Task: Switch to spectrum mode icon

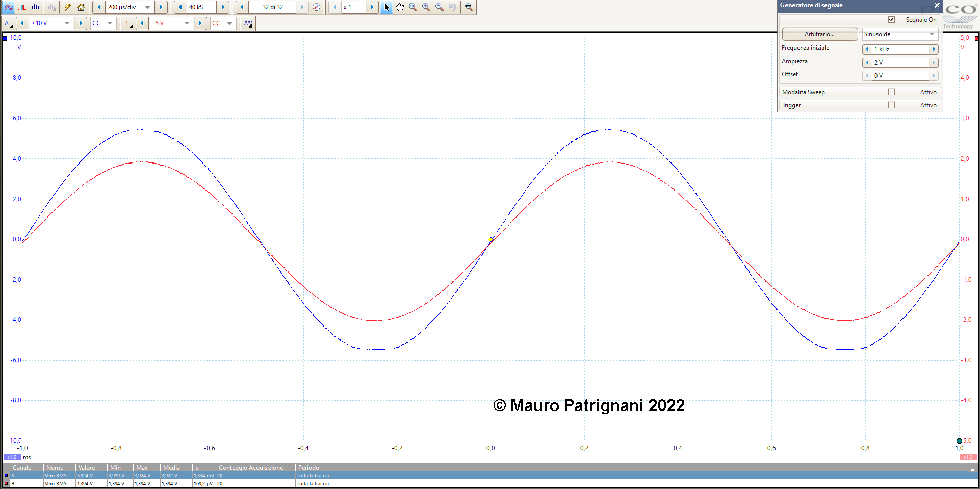Action: [x=35, y=7]
